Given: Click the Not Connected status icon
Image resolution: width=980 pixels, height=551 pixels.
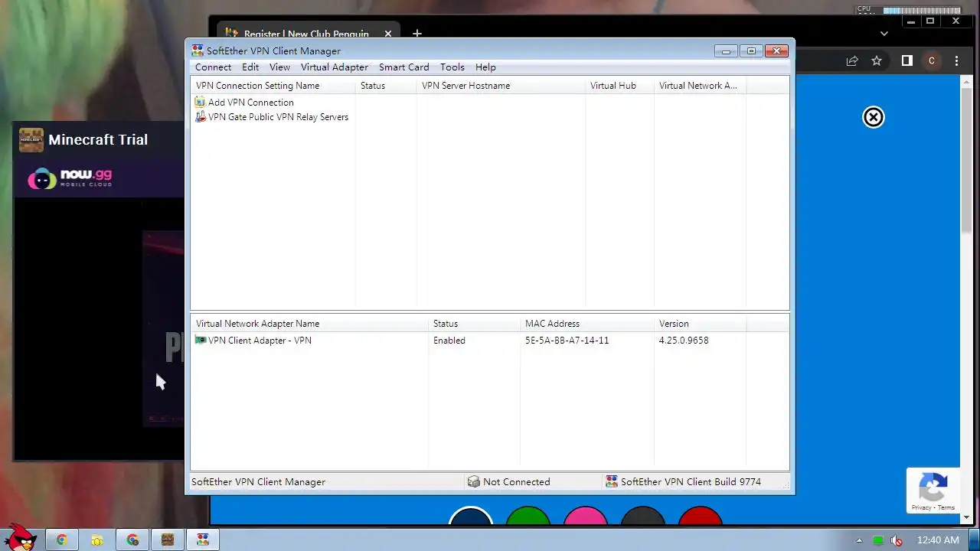Looking at the screenshot, I should [x=473, y=481].
